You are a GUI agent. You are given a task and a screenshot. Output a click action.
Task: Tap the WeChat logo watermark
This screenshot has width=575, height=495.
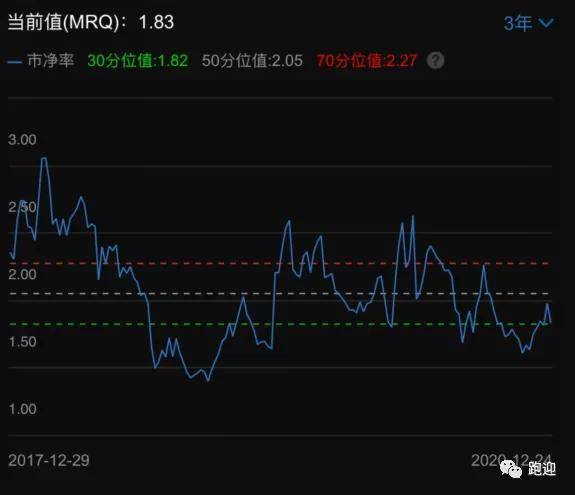tap(511, 469)
